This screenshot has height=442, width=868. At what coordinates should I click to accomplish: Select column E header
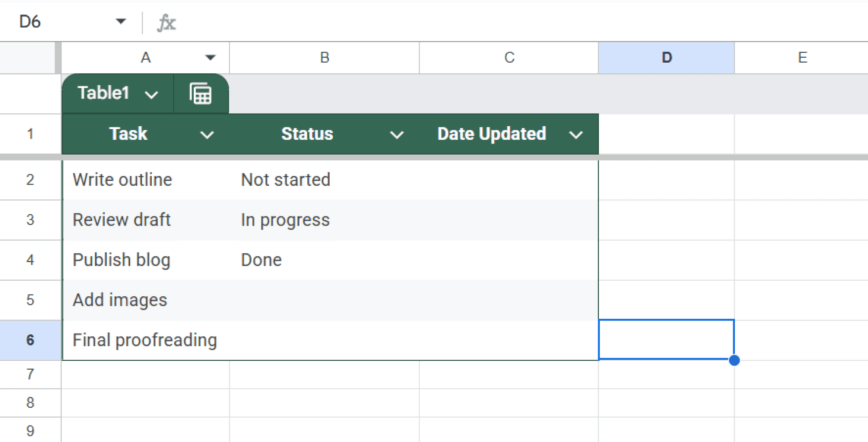click(x=802, y=58)
